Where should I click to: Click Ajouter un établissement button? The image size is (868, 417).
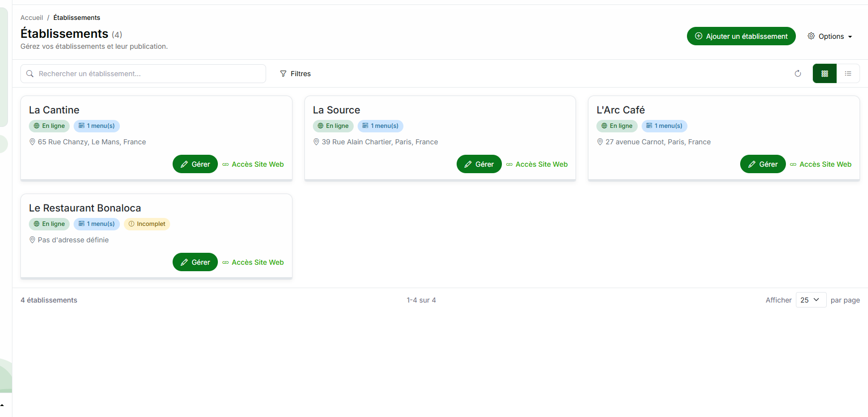tap(741, 36)
